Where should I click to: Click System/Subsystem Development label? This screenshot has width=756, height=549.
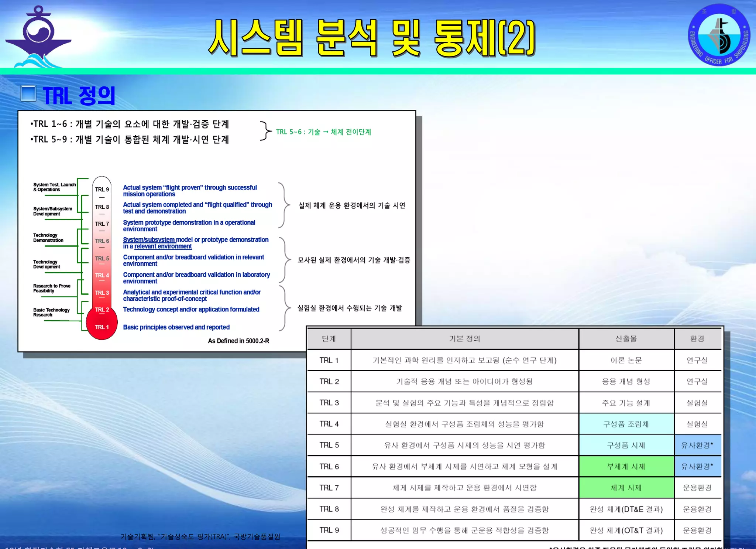[52, 211]
